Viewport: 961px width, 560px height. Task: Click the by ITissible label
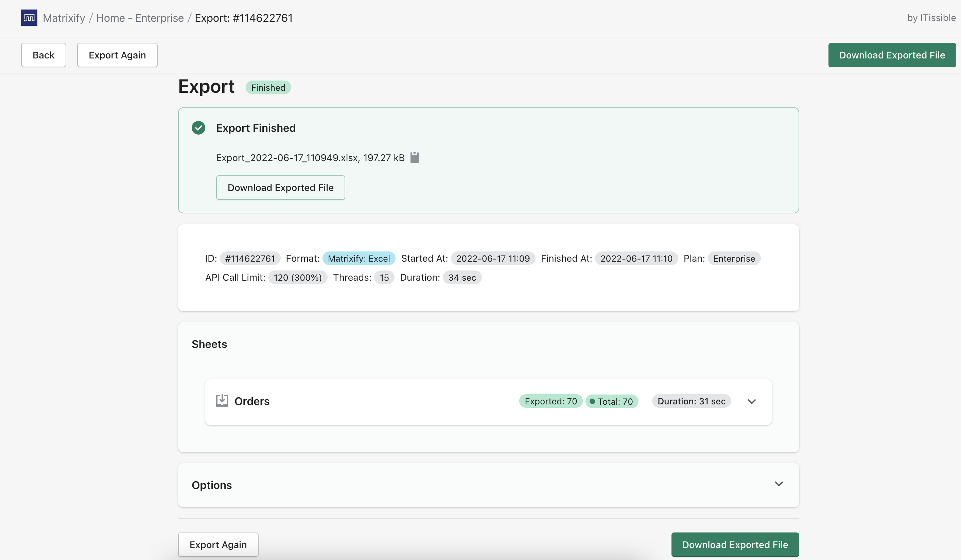coord(931,18)
